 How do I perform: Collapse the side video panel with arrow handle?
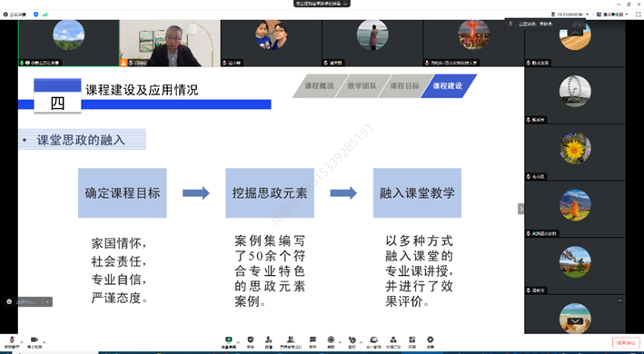[x=520, y=209]
